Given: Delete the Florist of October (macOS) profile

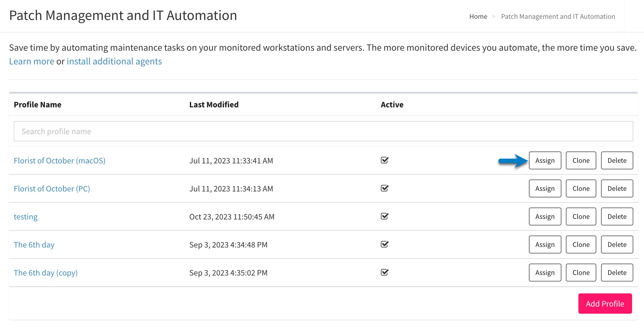Looking at the screenshot, I should 617,160.
